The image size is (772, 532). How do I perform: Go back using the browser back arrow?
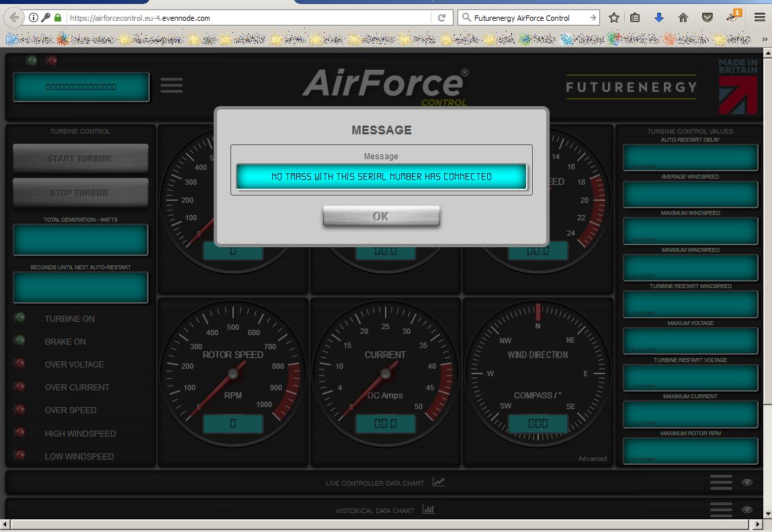pos(14,17)
